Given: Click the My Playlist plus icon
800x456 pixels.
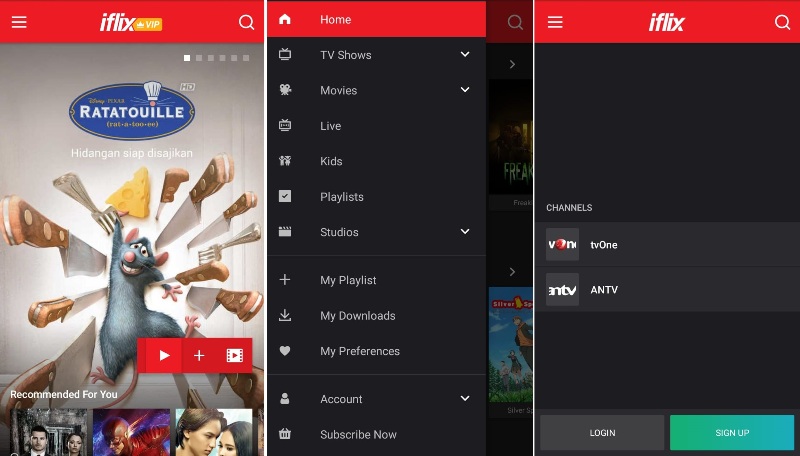Looking at the screenshot, I should [285, 280].
